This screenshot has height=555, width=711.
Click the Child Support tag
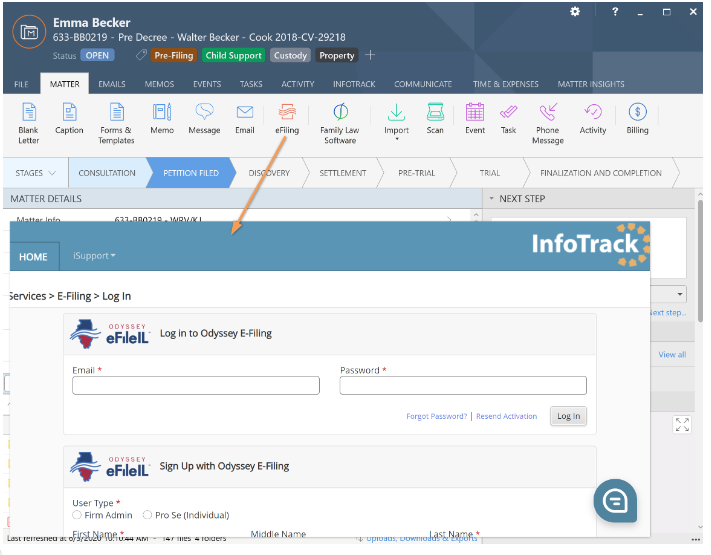[x=234, y=55]
